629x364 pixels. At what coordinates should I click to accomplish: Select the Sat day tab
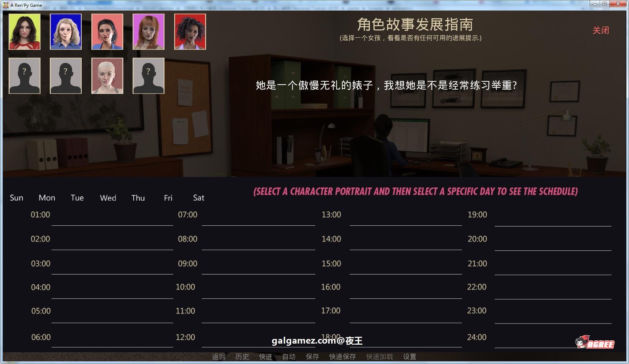(x=198, y=197)
